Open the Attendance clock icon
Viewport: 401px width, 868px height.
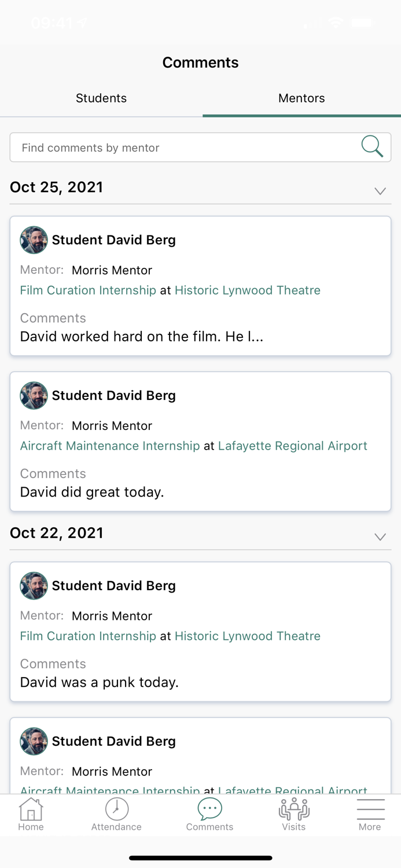point(116,809)
